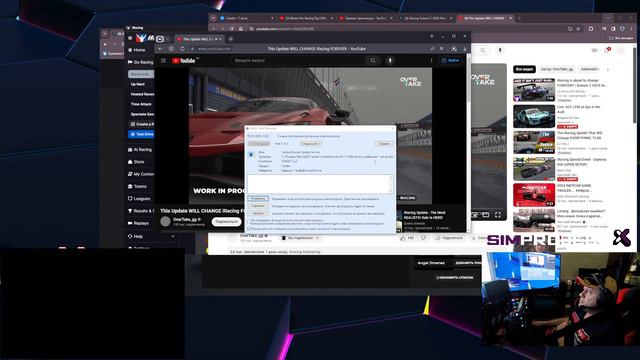Click the Help icon in iRacing sidebar
Viewport: 640px width, 360px height.
point(130,236)
